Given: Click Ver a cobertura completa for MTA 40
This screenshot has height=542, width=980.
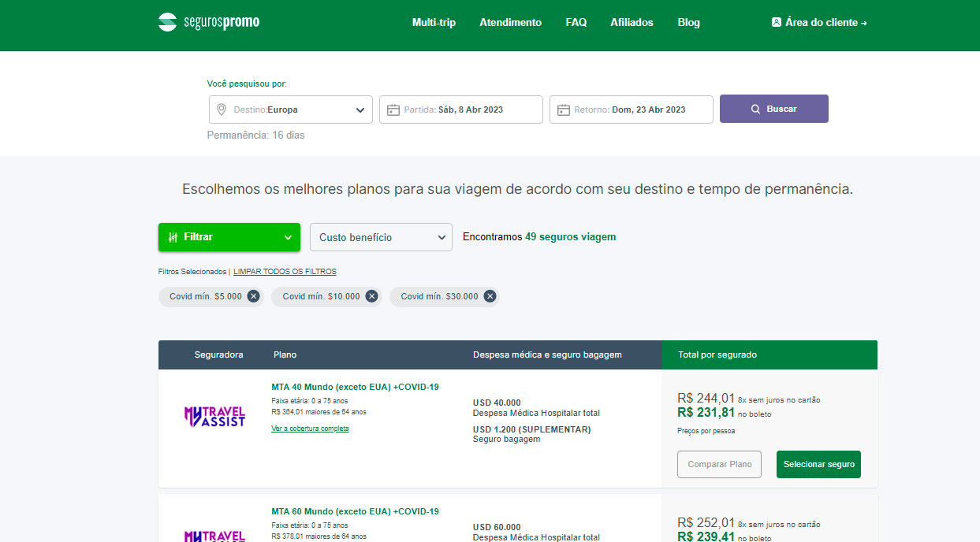Looking at the screenshot, I should 310,429.
